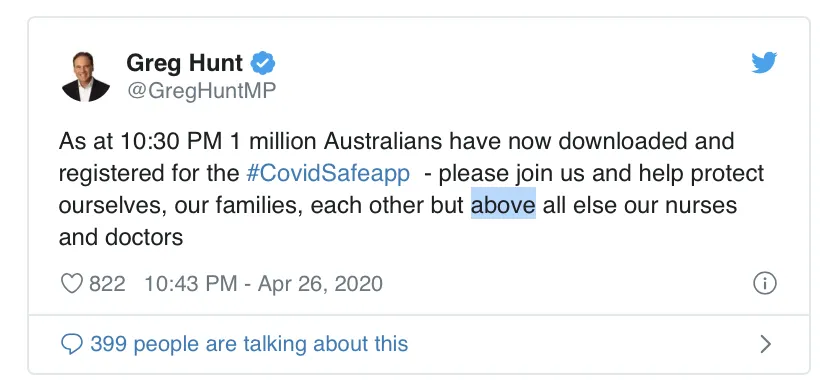Click the Greg Hunt display name
The width and height of the screenshot is (836, 390).
coord(184,63)
